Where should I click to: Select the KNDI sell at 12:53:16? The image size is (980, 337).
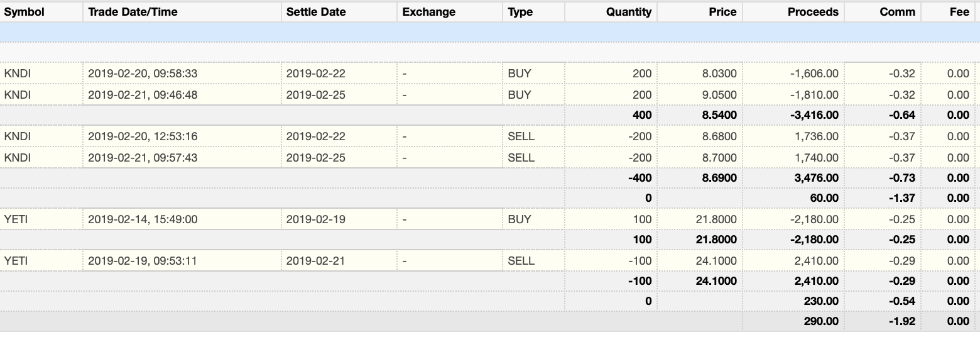143,136
